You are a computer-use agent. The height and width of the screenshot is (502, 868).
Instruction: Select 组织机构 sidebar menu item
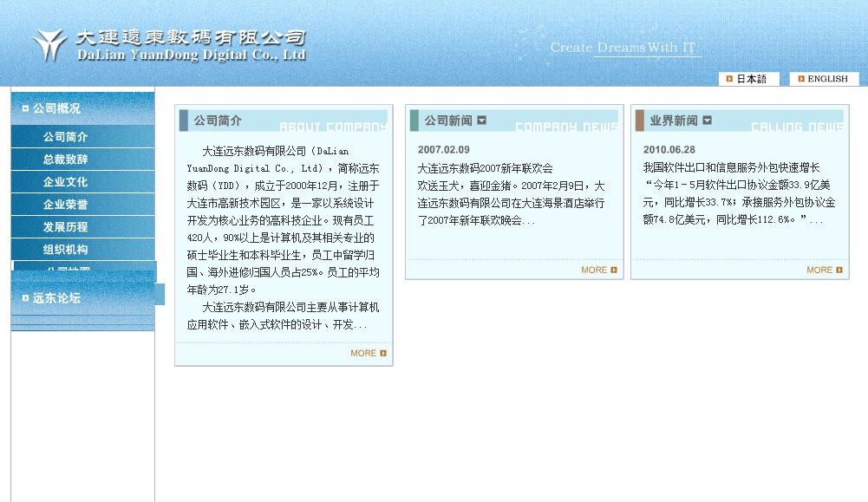click(x=66, y=250)
